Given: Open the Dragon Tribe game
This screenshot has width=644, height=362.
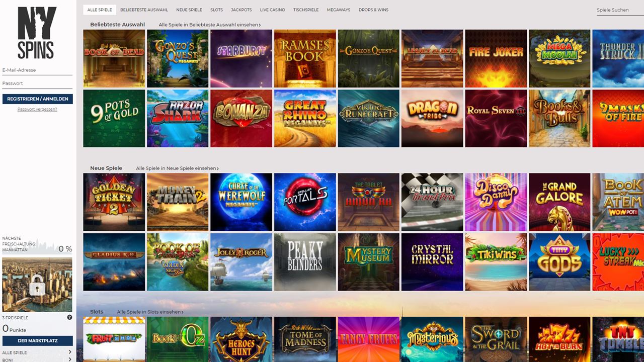Looking at the screenshot, I should coord(432,118).
